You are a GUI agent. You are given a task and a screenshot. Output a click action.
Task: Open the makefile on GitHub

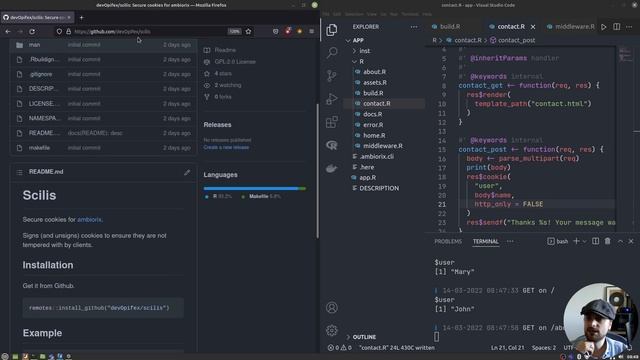point(39,148)
